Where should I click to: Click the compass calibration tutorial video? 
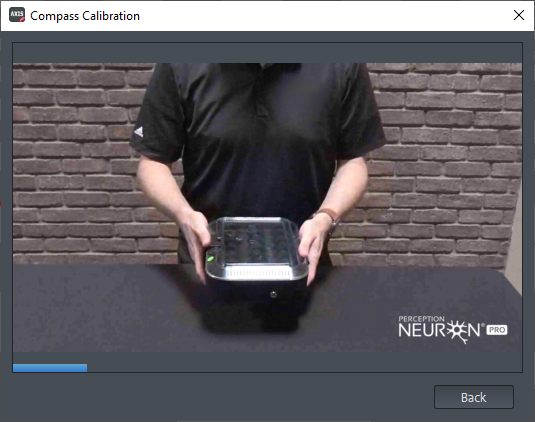(x=268, y=207)
